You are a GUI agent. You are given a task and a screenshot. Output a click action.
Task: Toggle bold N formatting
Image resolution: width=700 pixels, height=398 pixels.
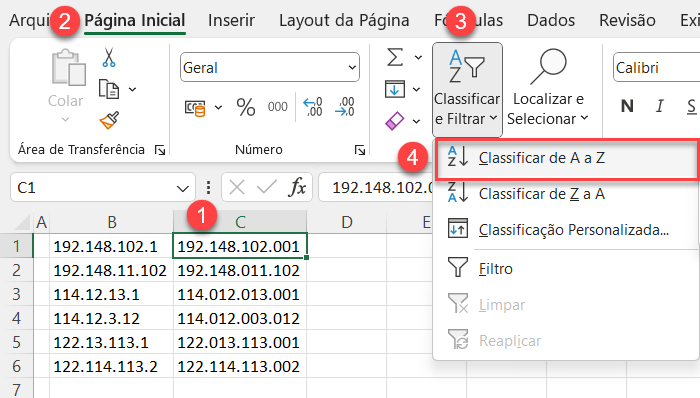627,106
